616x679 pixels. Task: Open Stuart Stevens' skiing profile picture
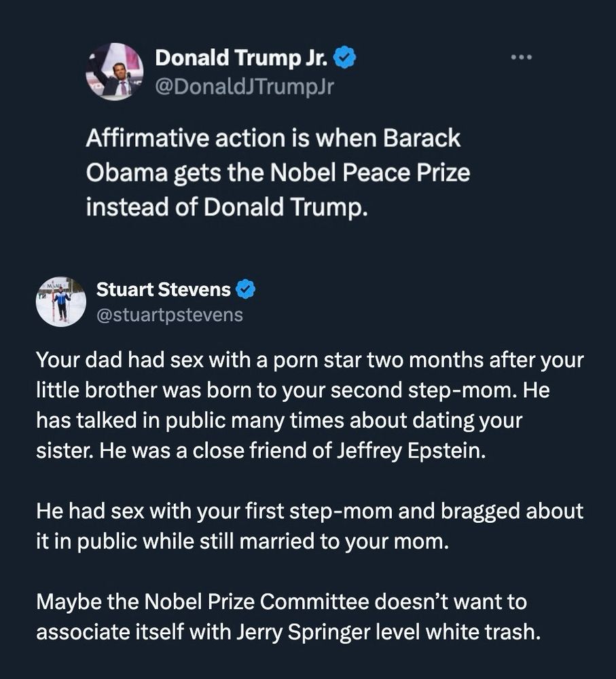[x=60, y=302]
